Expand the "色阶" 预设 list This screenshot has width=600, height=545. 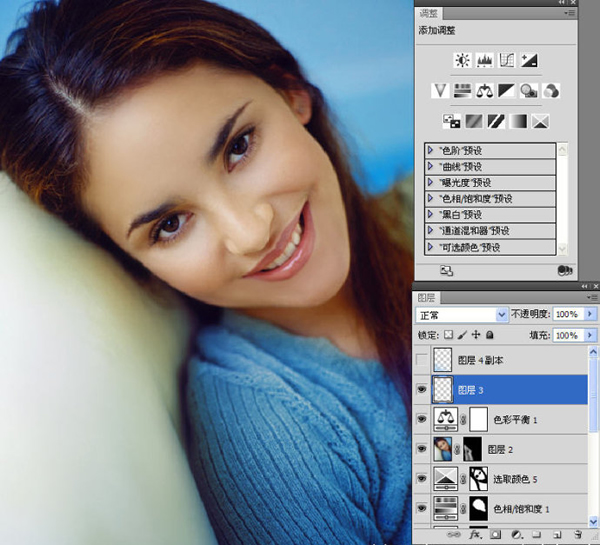(x=430, y=150)
